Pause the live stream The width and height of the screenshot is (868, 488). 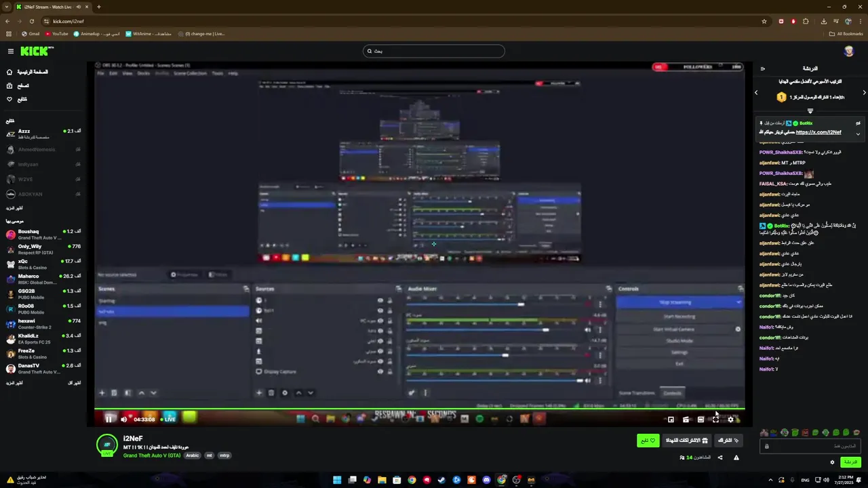pyautogui.click(x=108, y=419)
